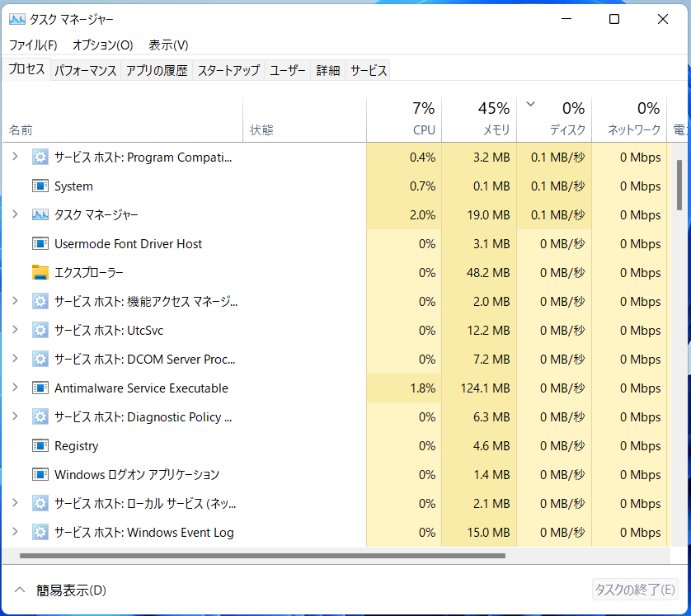The width and height of the screenshot is (691, 616).
Task: Switch to the 詳細 tab
Action: tap(328, 70)
